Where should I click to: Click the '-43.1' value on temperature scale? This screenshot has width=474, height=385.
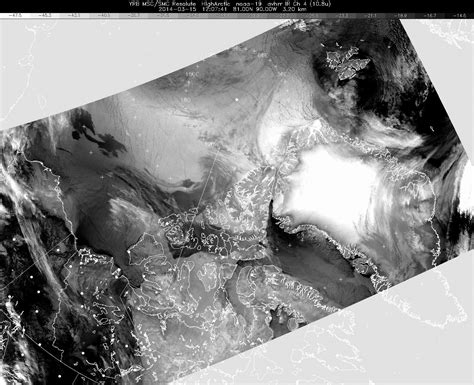74,15
